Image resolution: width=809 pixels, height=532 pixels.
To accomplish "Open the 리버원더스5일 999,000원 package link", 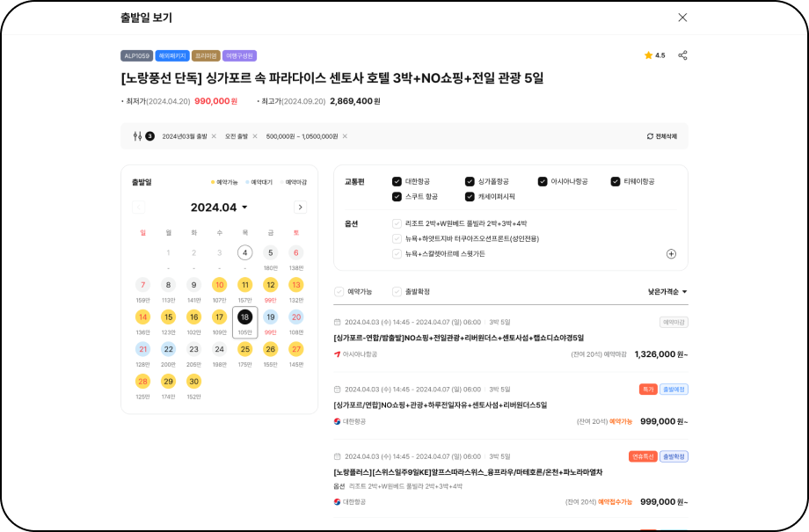I will [x=440, y=405].
